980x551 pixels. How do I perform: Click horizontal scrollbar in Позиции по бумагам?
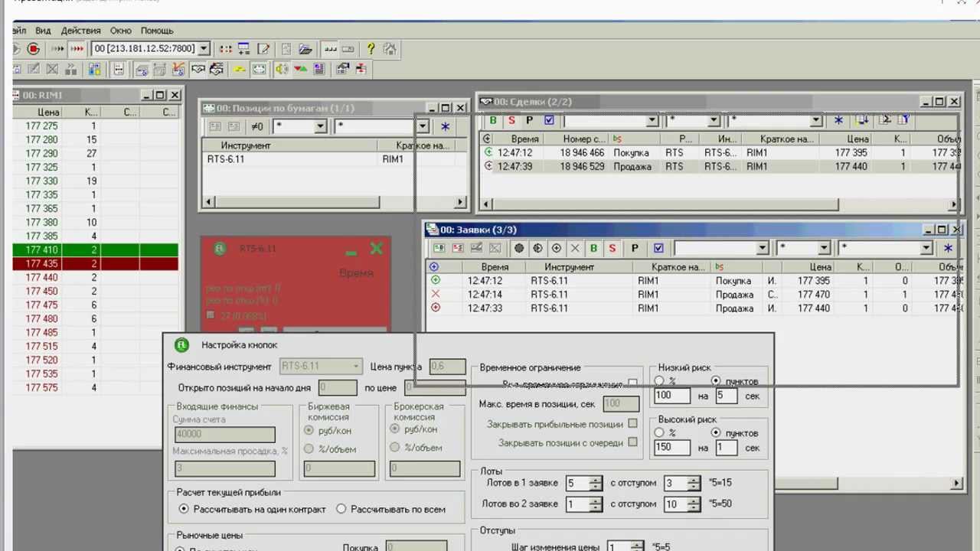pyautogui.click(x=297, y=202)
